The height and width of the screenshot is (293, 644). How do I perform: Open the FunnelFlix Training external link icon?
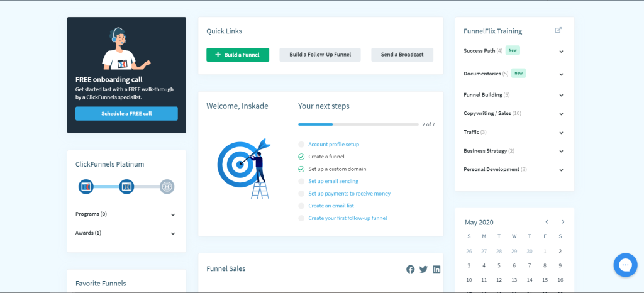[x=558, y=31]
